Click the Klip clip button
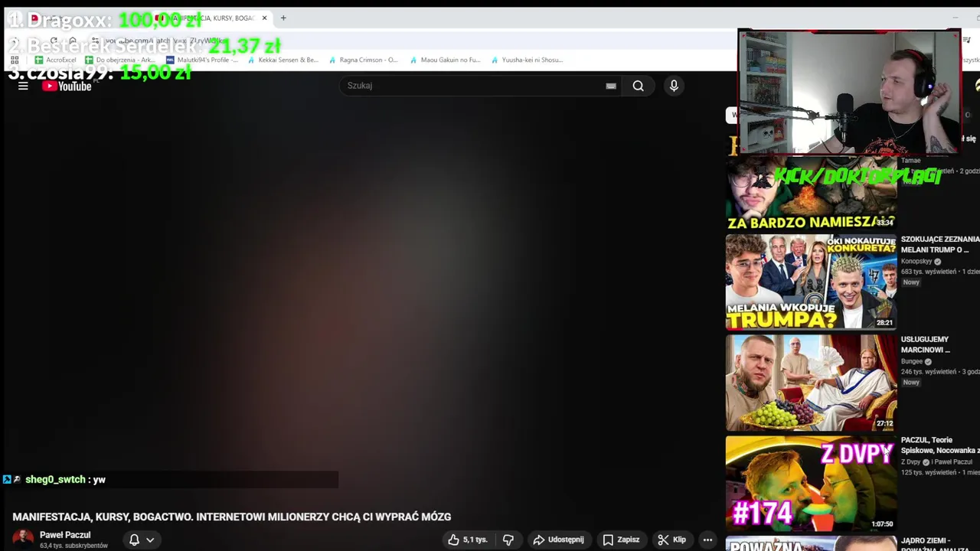This screenshot has width=980, height=551. coord(672,540)
